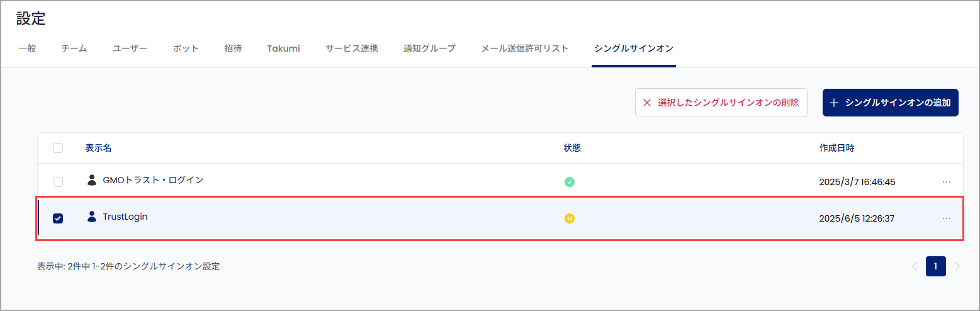
Task: Click the yellow paused status icon
Action: [569, 218]
